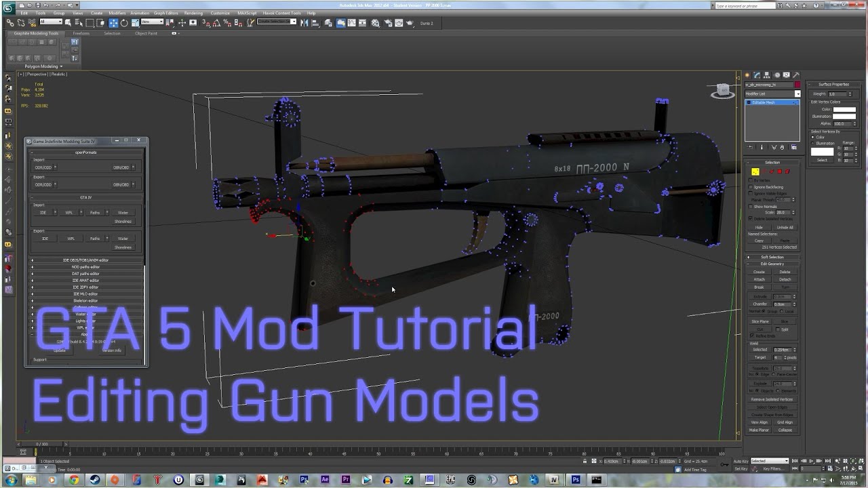Image resolution: width=868 pixels, height=488 pixels.
Task: Click the Pin Stack icon
Action: coord(750,147)
